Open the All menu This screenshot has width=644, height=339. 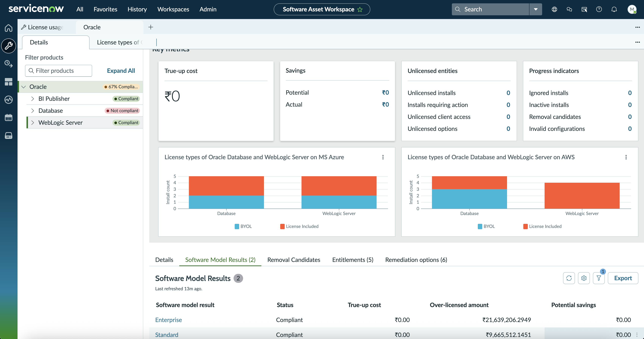click(x=80, y=10)
